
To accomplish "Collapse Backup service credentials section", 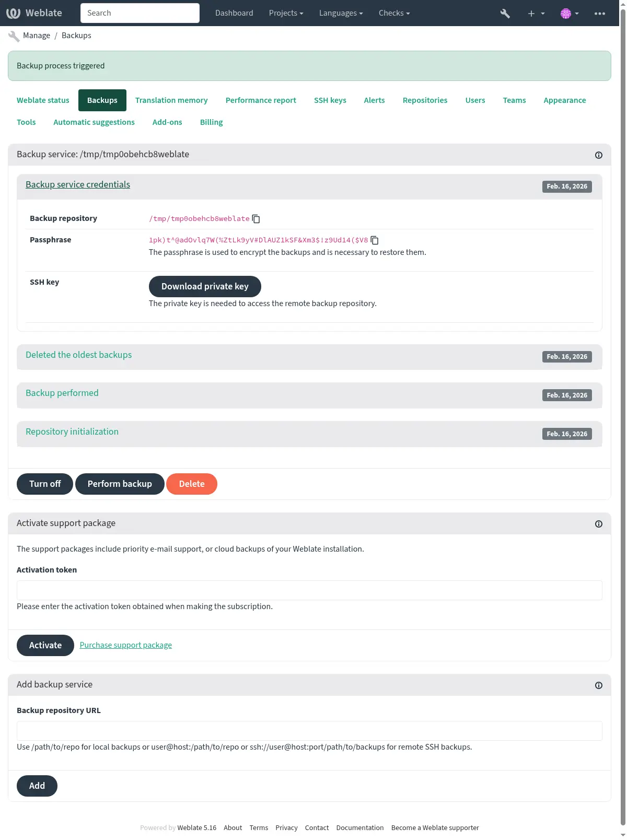I will pyautogui.click(x=78, y=185).
